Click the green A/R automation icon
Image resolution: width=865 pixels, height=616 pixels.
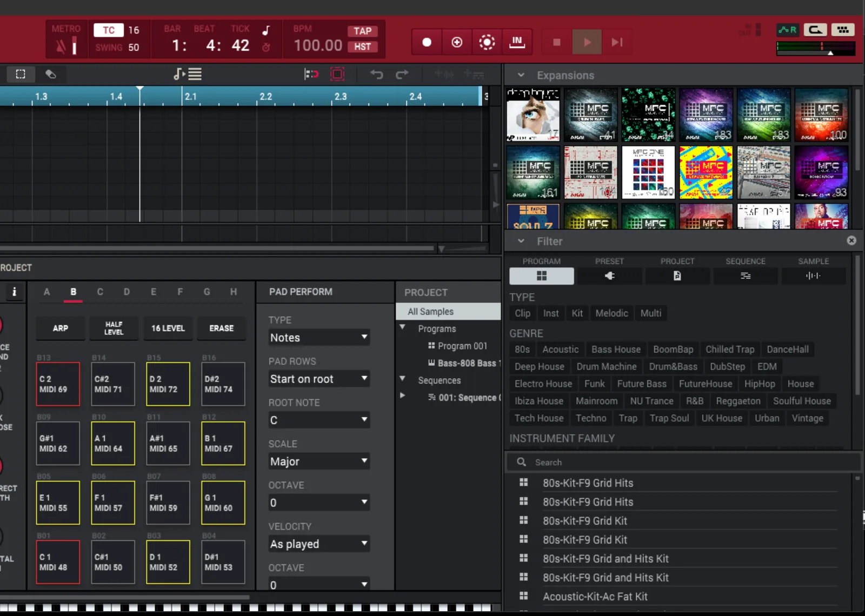pos(787,30)
